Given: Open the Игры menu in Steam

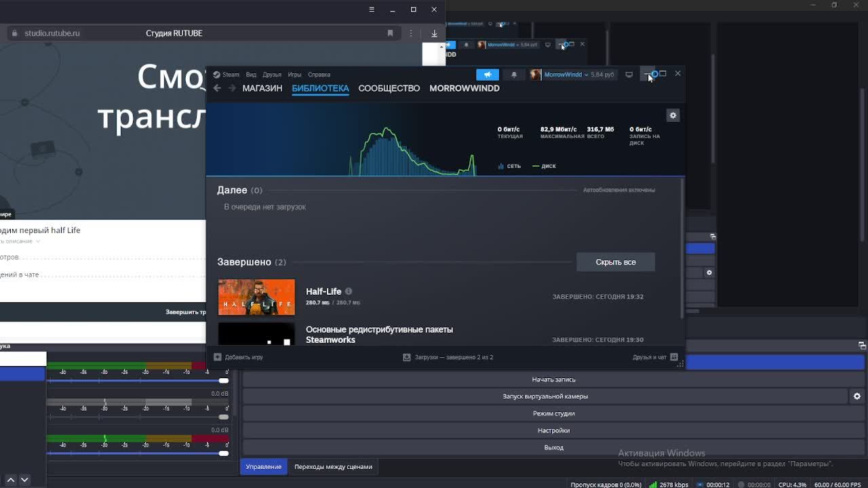Looking at the screenshot, I should tap(294, 75).
